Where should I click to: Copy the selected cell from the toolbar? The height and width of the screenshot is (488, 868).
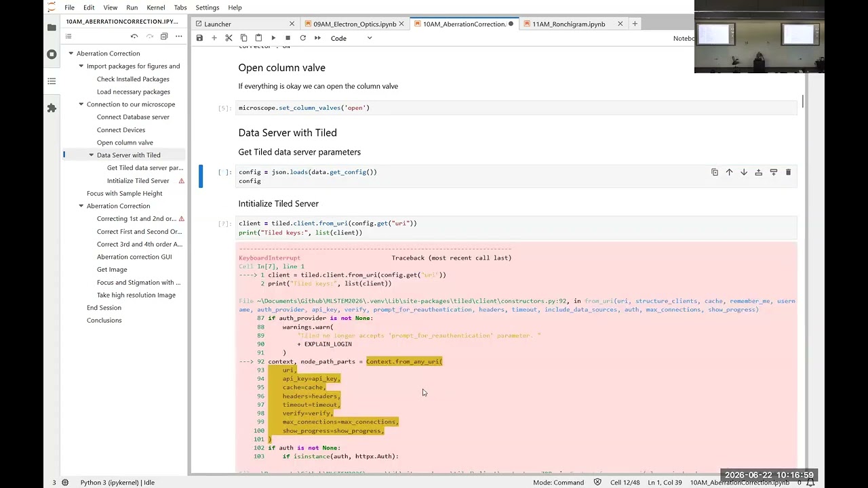[x=244, y=38]
